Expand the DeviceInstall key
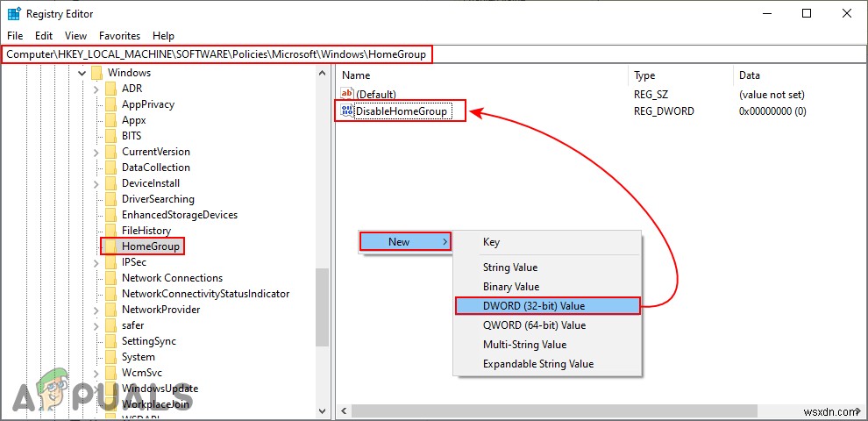The image size is (868, 421). [96, 183]
